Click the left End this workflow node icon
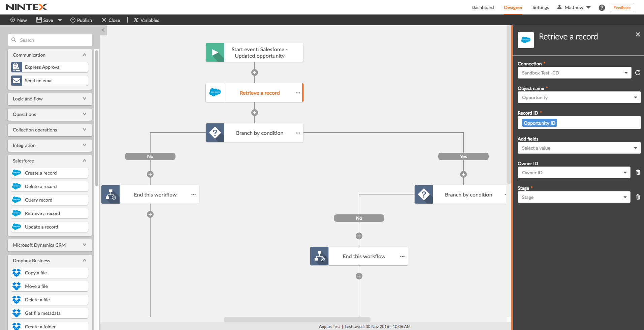644x330 pixels. (110, 194)
